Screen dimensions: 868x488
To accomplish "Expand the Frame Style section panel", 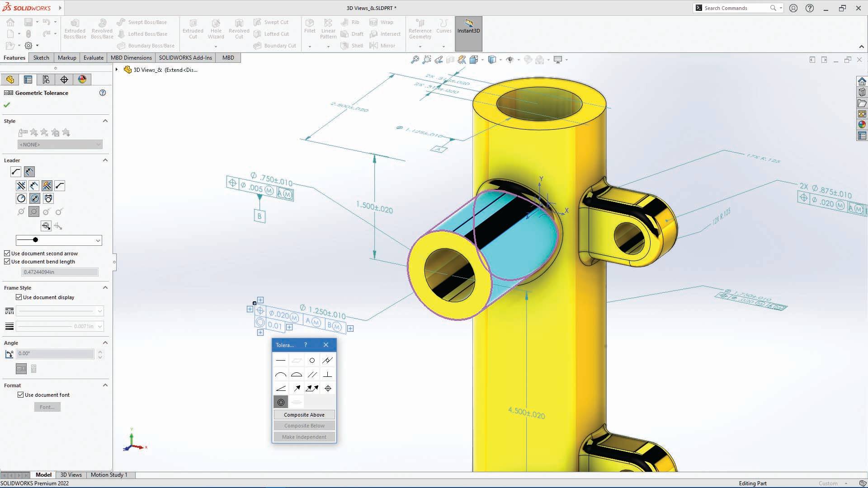I will coord(105,287).
